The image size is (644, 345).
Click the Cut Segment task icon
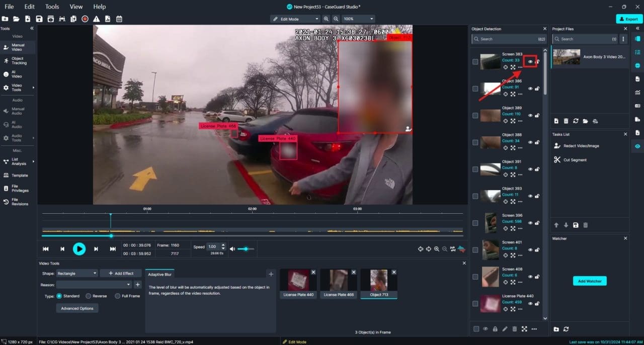[x=557, y=160]
